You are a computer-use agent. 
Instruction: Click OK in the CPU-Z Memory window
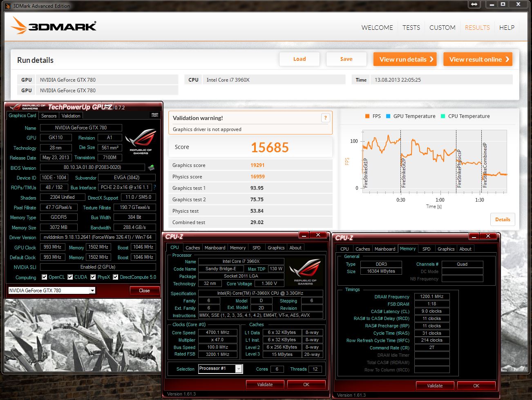(476, 386)
